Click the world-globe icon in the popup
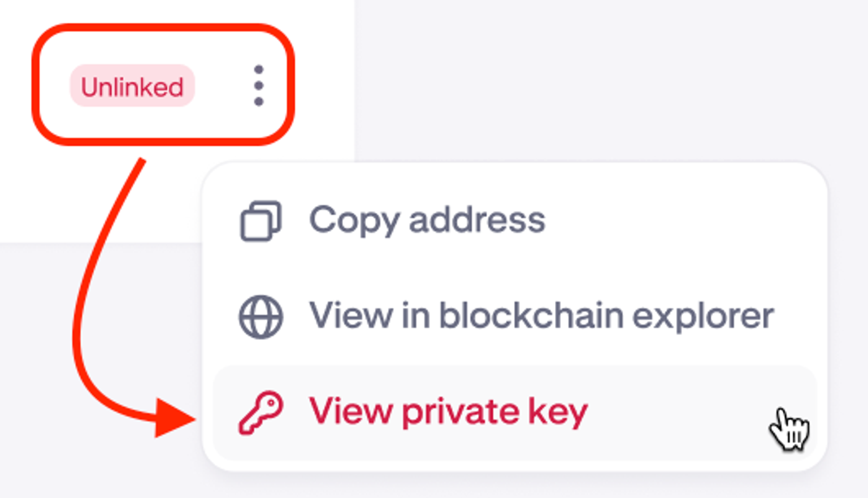 [x=261, y=317]
